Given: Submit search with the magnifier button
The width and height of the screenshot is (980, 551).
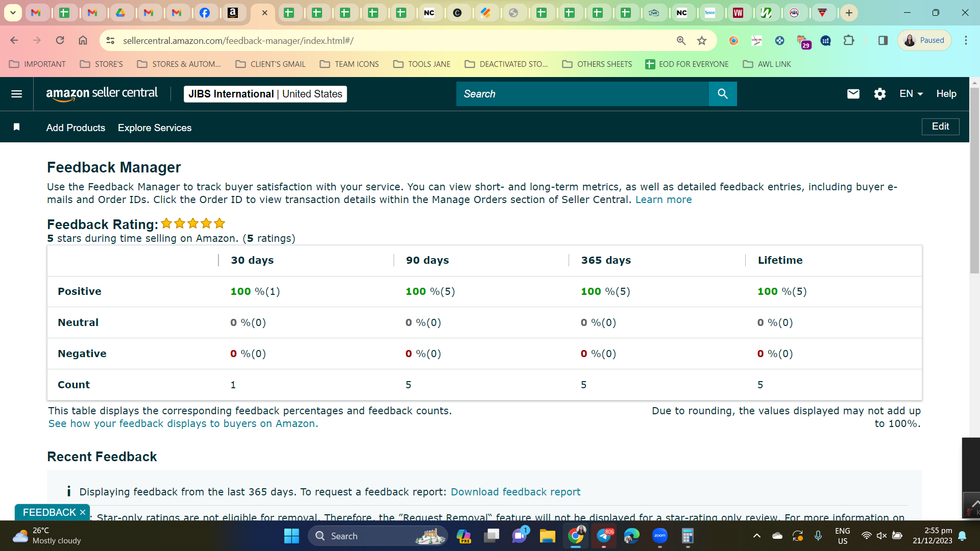Looking at the screenshot, I should point(723,94).
